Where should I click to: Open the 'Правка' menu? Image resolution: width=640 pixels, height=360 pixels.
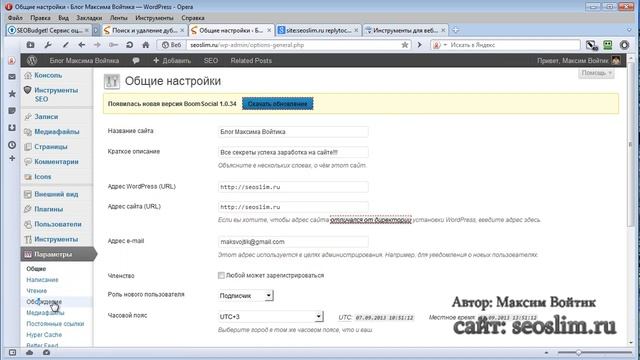(x=40, y=18)
